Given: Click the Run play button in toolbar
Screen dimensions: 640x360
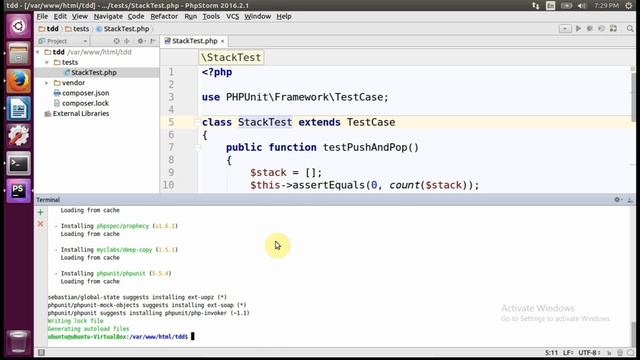Looking at the screenshot, I should point(578,29).
